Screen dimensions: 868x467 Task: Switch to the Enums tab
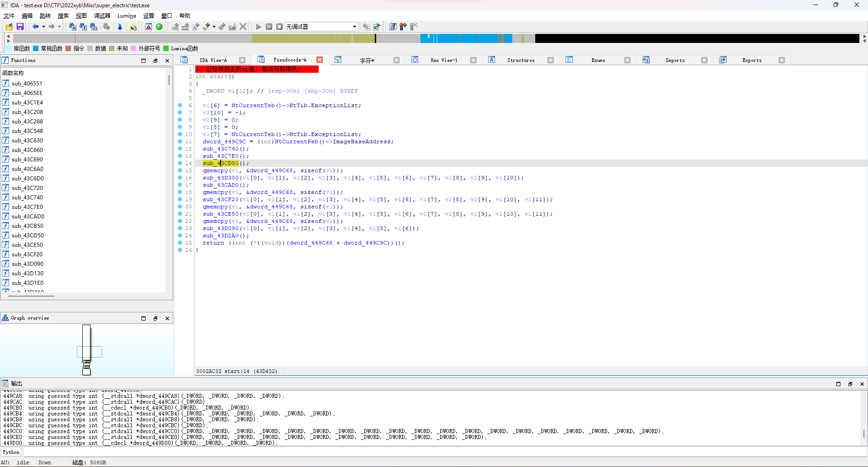coord(598,60)
